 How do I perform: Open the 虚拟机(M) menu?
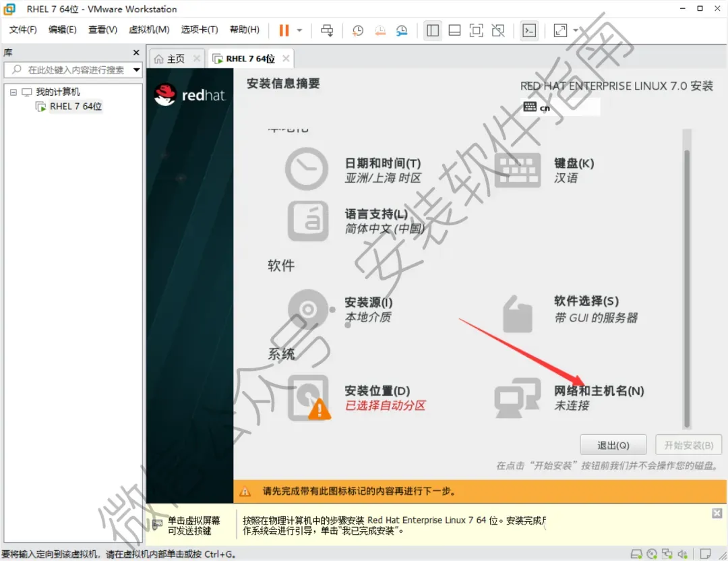coord(149,30)
